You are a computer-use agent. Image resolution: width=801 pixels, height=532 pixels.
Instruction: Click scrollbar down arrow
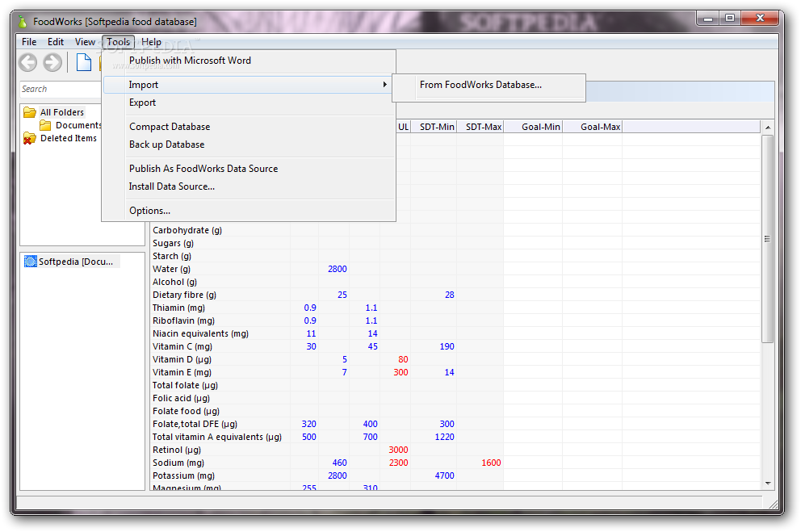768,484
